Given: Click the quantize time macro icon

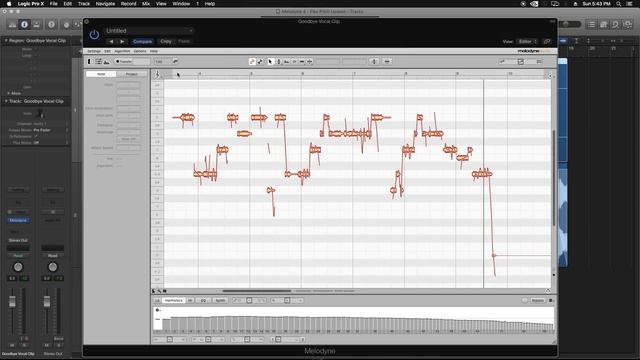Looking at the screenshot, I should click(x=387, y=62).
